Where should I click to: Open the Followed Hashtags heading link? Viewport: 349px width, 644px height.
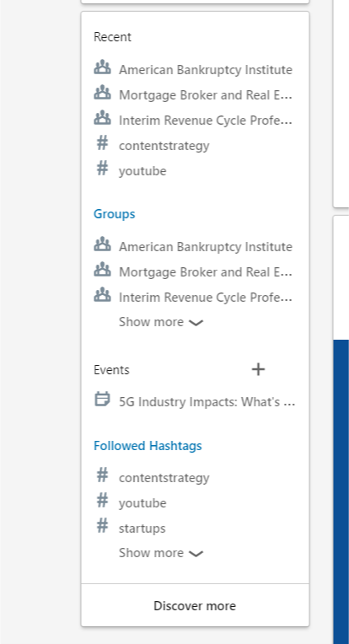tap(148, 446)
